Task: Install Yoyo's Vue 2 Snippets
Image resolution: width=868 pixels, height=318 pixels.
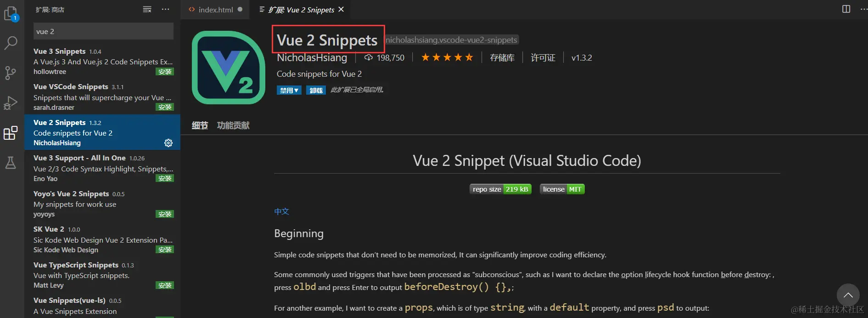Action: 165,214
